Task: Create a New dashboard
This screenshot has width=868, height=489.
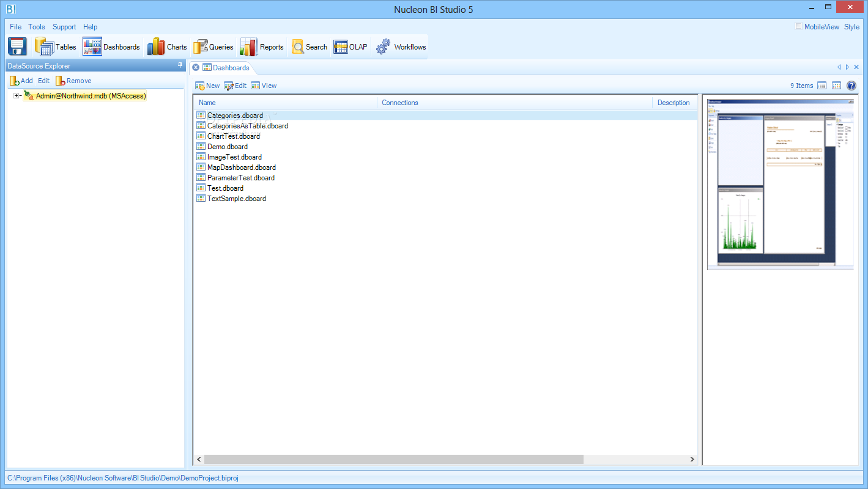Action: (207, 86)
